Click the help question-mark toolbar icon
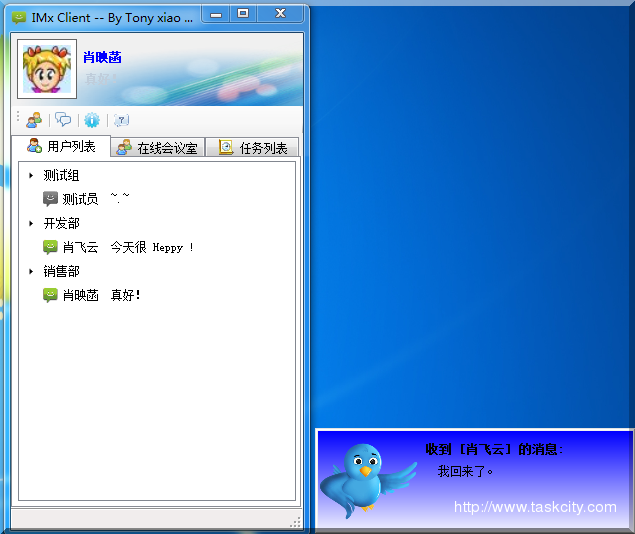This screenshot has height=534, width=635. (121, 120)
